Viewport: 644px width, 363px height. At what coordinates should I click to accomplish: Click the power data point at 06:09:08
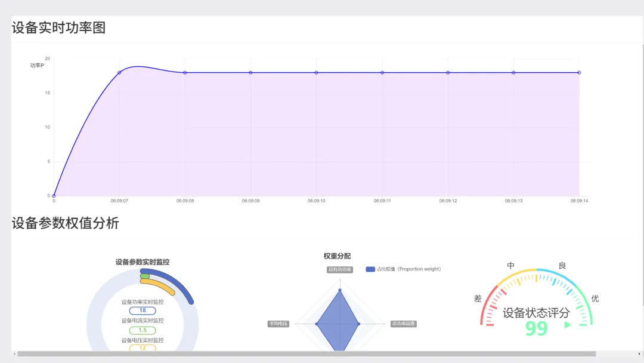185,72
